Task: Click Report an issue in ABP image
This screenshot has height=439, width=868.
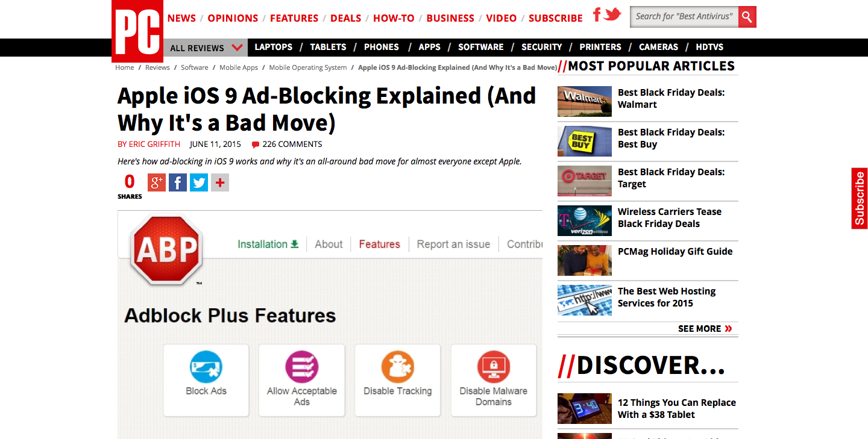Action: 453,244
